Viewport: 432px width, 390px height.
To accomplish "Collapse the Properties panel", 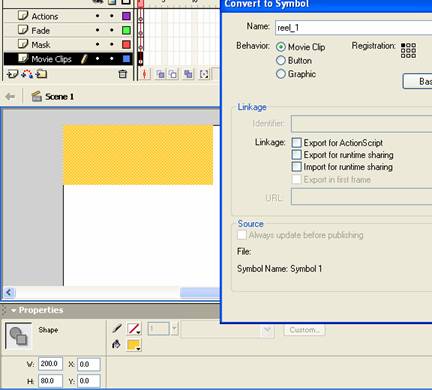I will 14,310.
